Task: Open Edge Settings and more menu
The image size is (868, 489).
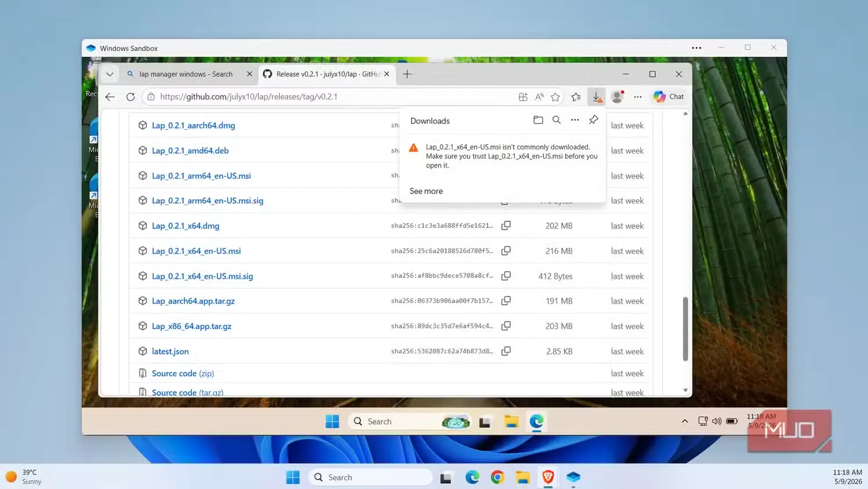Action: (x=638, y=97)
